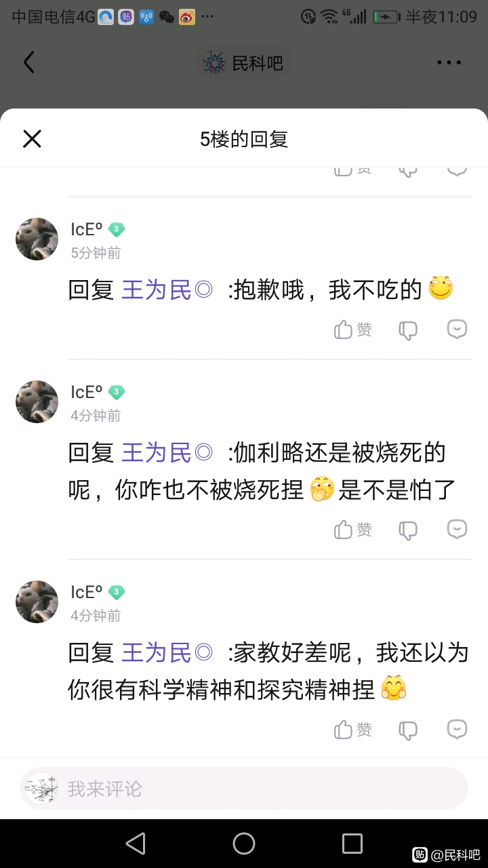Open the three-dot more options menu
This screenshot has height=868, width=488.
[449, 63]
